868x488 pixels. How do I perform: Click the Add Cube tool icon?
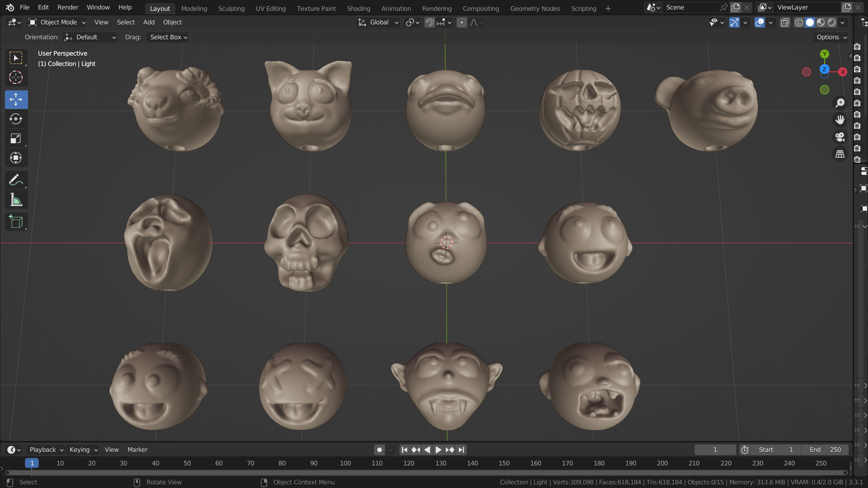pyautogui.click(x=16, y=222)
